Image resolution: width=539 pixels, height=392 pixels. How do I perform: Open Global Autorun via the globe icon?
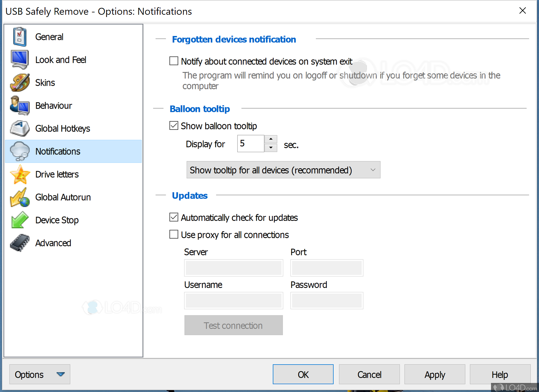coord(20,197)
